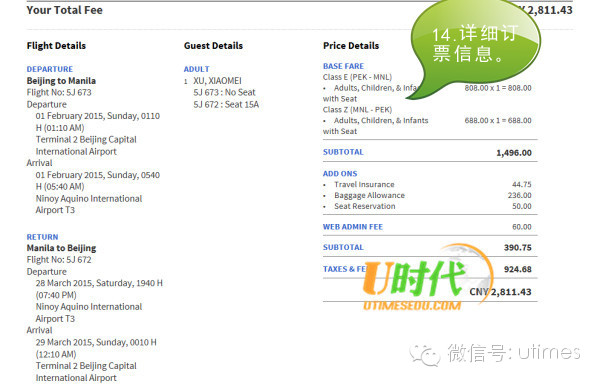Click '01 February 2015, Sunday, 0540' arrival time
Image resolution: width=600 pixels, height=384 pixels.
click(x=98, y=175)
